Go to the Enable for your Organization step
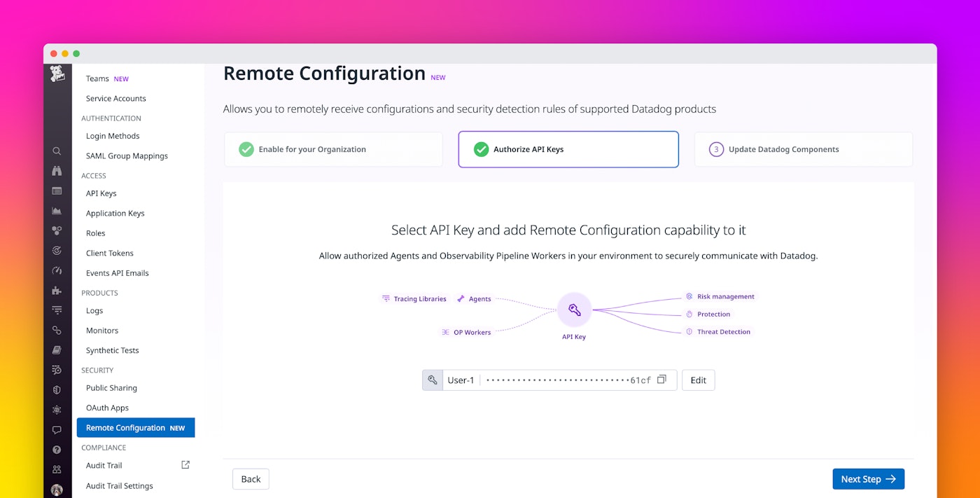The image size is (980, 498). click(333, 149)
